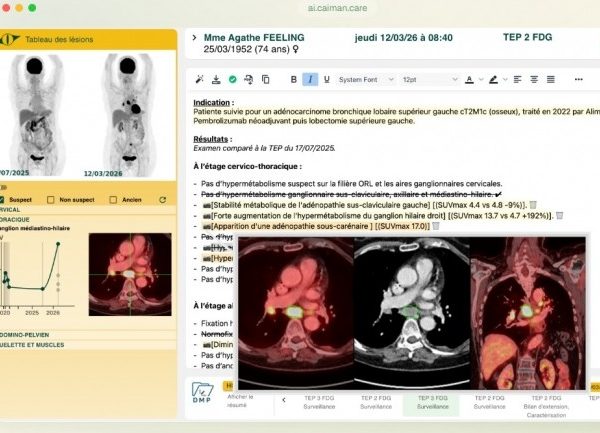
Task: Open the 12/03/2026 PET MIP image
Action: [129, 115]
